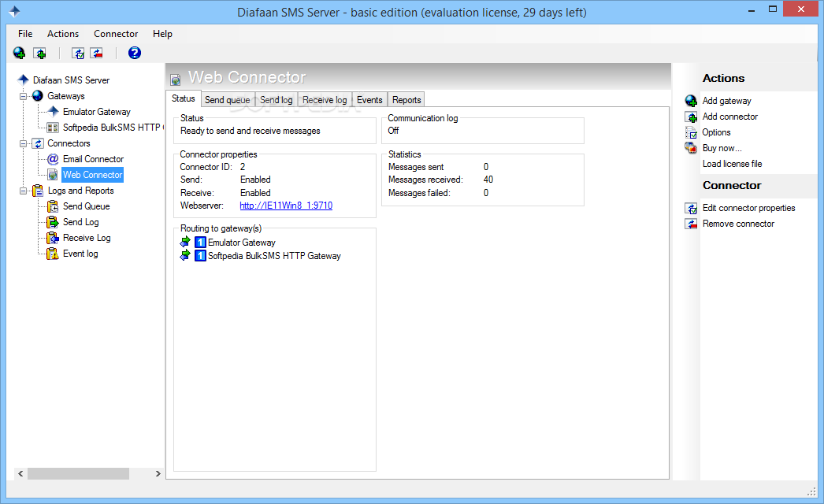
Task: Open the http://IE11Win8_1:9710 webserver link
Action: (x=286, y=206)
